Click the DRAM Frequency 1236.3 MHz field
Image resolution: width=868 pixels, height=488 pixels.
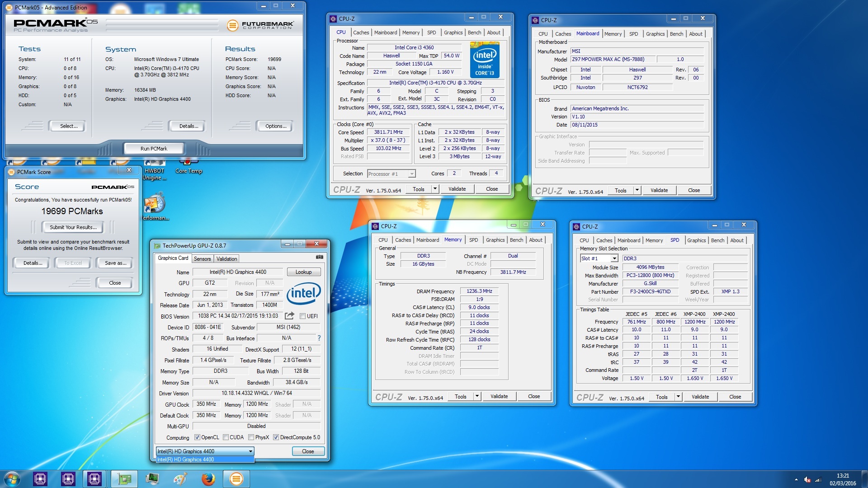pyautogui.click(x=479, y=291)
